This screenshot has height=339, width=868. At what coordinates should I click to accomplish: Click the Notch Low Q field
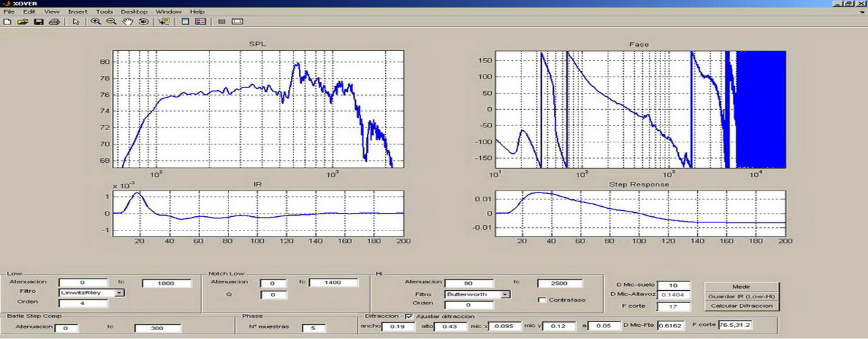(x=273, y=295)
